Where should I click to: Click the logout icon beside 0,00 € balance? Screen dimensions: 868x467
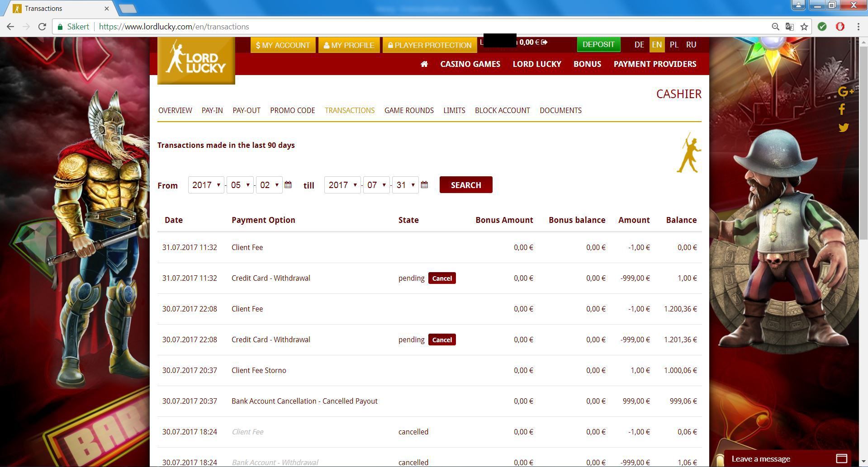click(x=544, y=42)
